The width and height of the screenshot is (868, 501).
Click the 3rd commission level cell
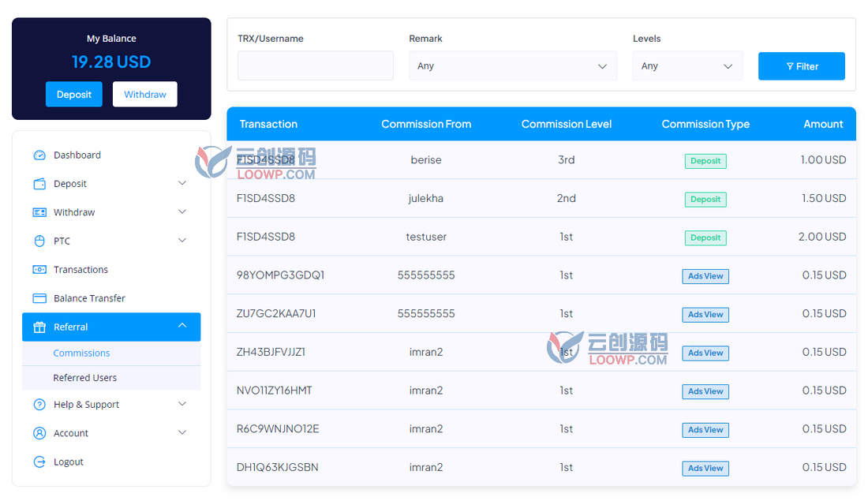coord(567,160)
